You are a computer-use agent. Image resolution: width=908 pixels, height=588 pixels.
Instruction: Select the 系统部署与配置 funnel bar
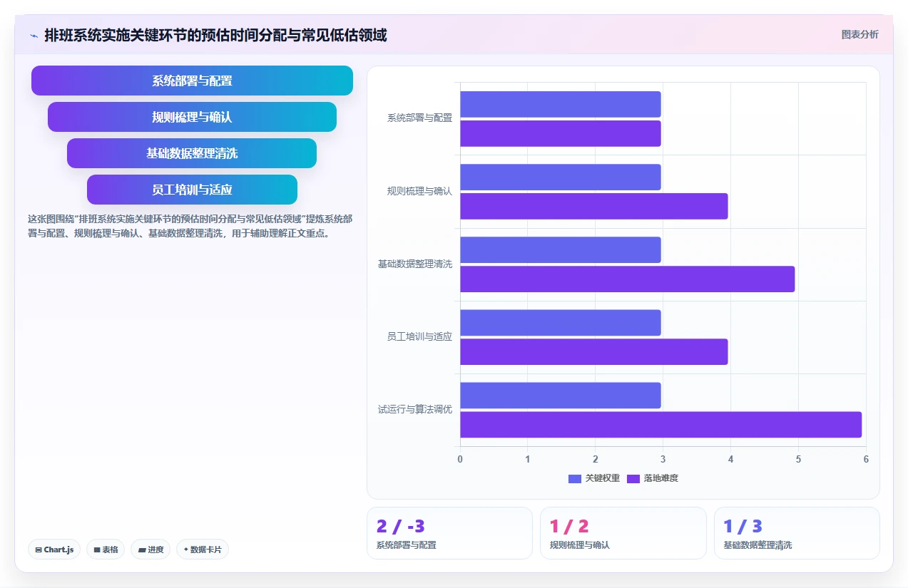click(x=192, y=81)
